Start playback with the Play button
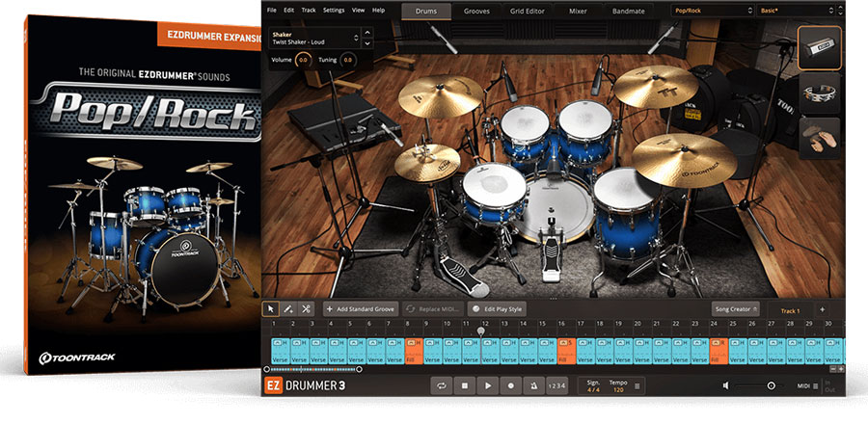The image size is (868, 424). 488,385
